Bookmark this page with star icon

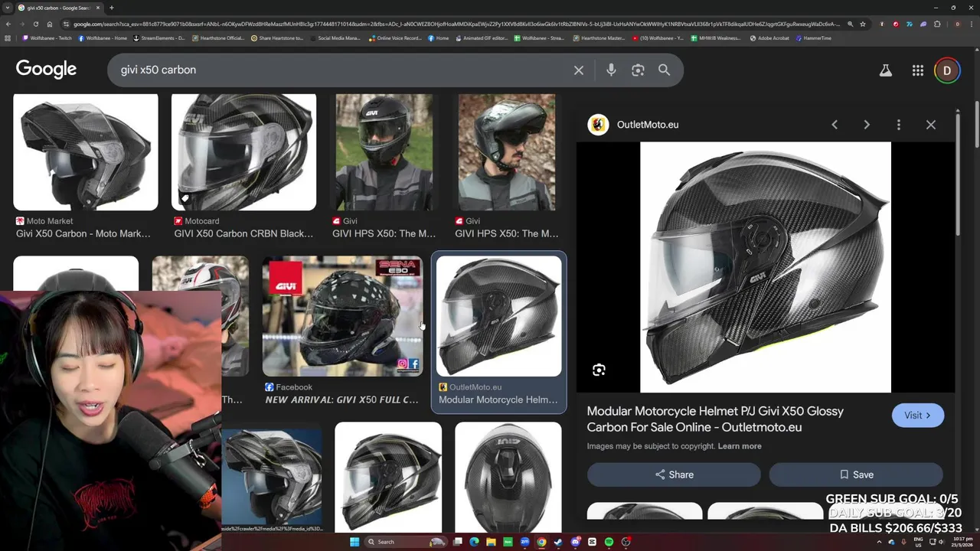coord(863,24)
